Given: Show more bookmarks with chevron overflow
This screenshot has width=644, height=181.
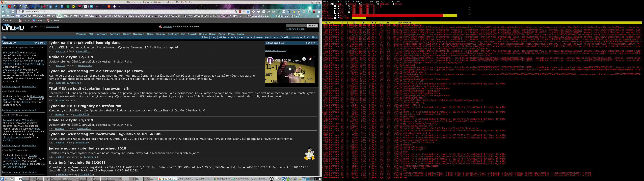Looking at the screenshot, I should click(x=318, y=16).
